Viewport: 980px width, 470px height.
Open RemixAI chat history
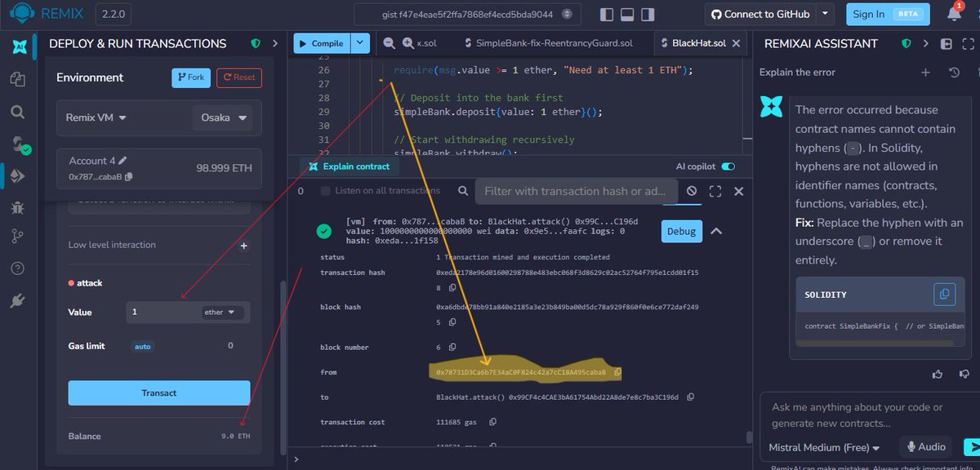[954, 73]
